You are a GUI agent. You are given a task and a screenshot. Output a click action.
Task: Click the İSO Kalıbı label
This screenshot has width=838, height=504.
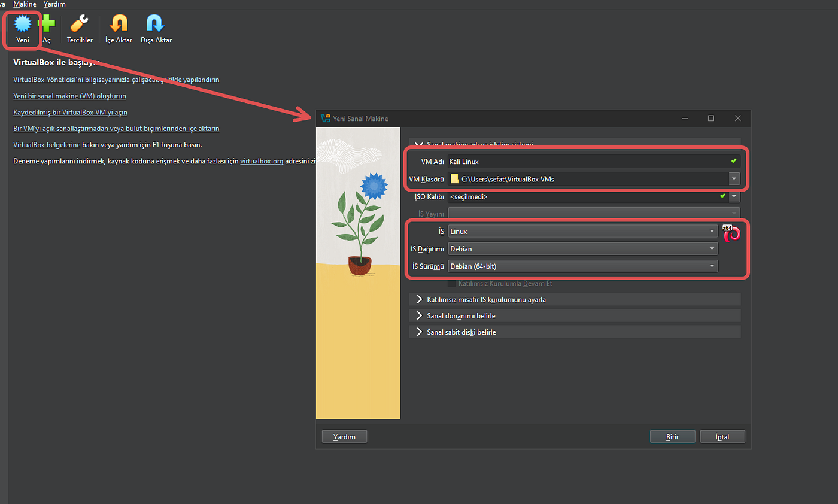tap(429, 196)
